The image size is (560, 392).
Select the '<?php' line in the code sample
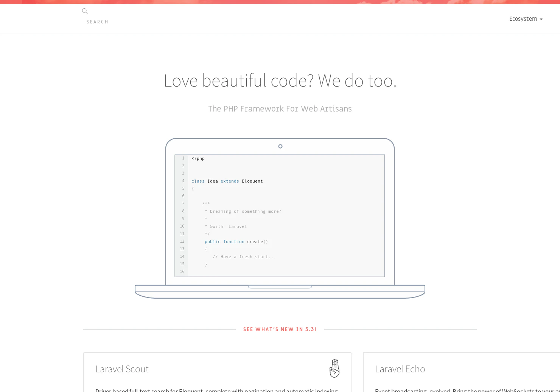point(198,158)
